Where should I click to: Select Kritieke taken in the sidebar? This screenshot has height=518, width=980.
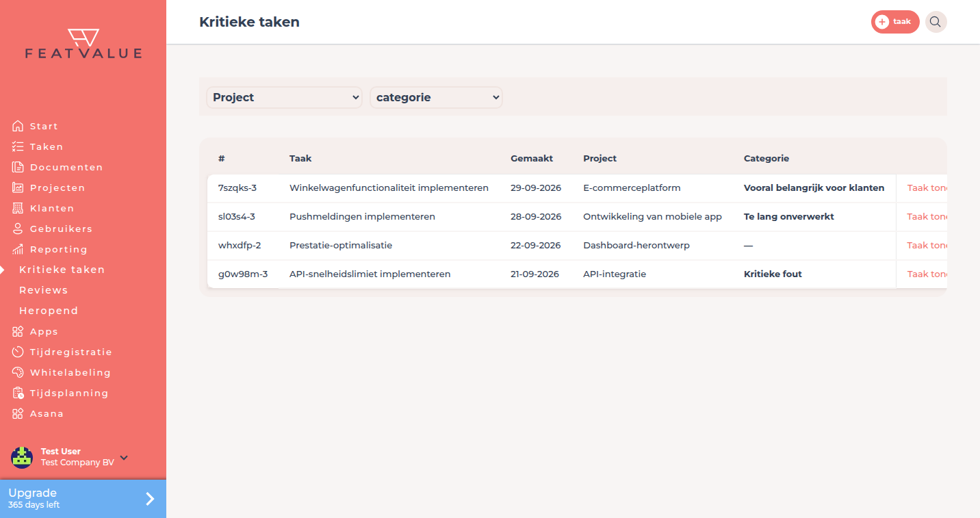tap(62, 270)
